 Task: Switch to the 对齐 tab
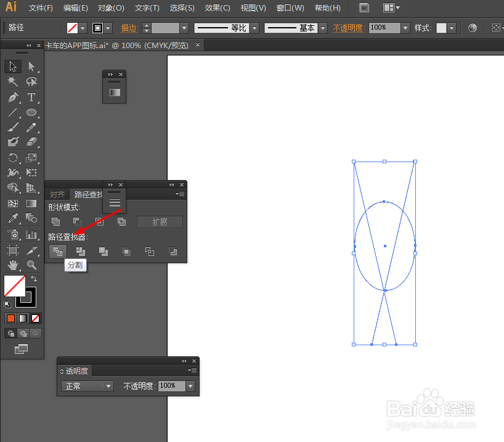(x=57, y=194)
